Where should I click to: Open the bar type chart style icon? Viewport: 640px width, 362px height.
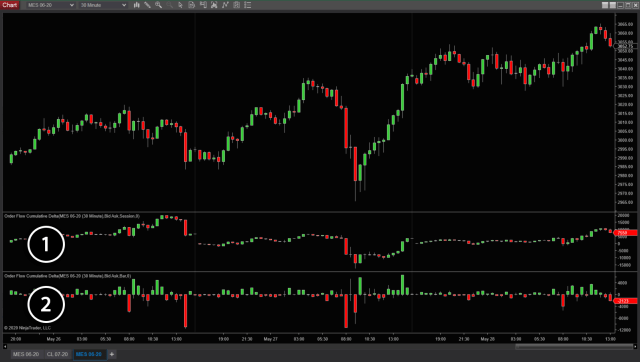137,5
